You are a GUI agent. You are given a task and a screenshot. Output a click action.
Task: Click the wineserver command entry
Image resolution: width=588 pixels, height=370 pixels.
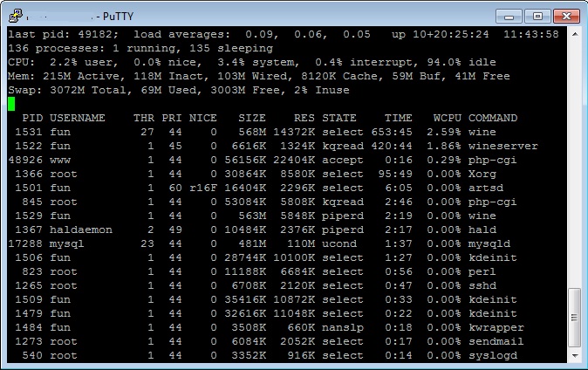503,146
